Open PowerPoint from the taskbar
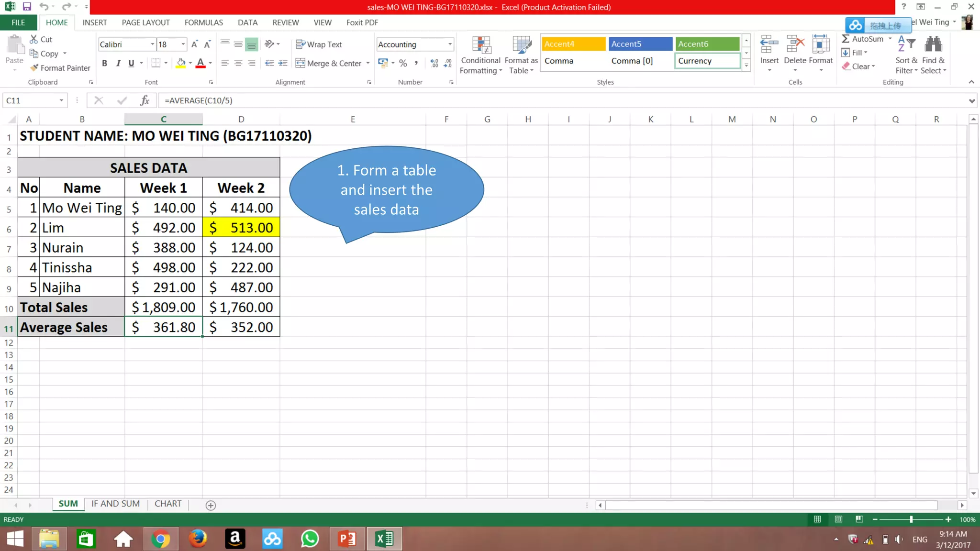 (347, 539)
